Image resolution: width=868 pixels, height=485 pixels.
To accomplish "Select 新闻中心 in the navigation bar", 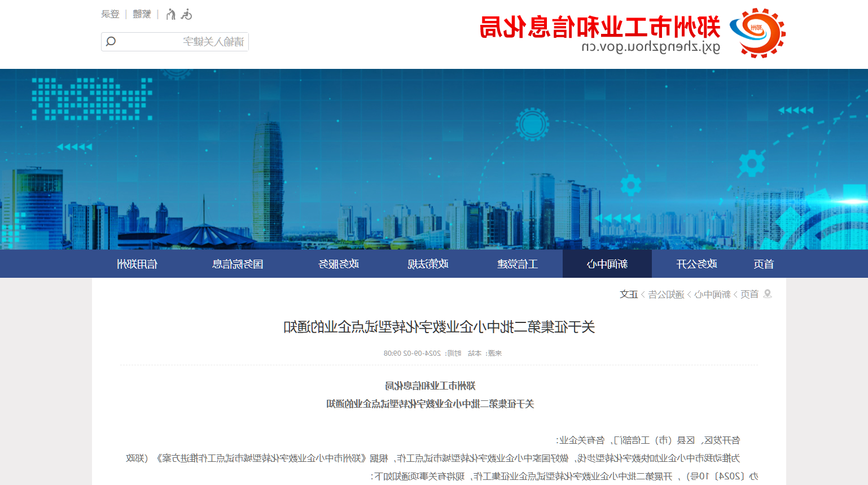I will [x=607, y=264].
